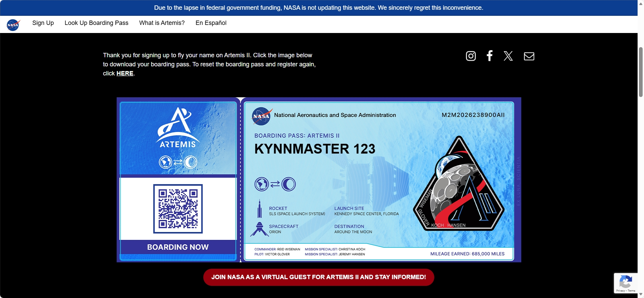Screen dimensions: 644x298
Task: Click the Earth-to-Moon icon above ROCKET
Action: coord(275,184)
